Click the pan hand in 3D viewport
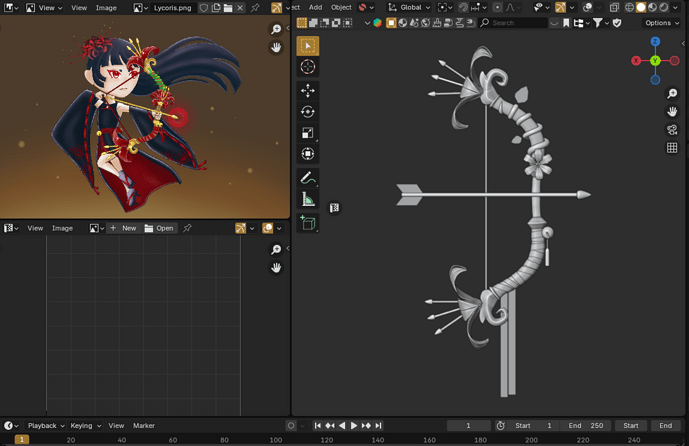689x446 pixels. click(672, 112)
